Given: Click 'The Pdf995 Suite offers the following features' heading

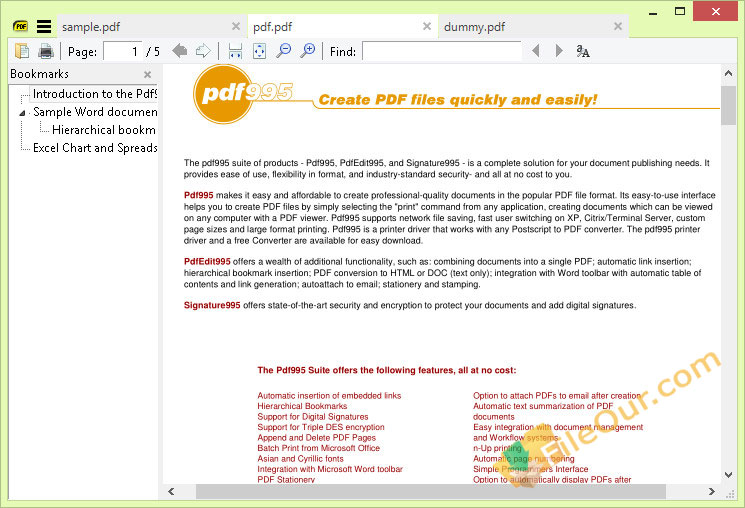Looking at the screenshot, I should pos(387,370).
